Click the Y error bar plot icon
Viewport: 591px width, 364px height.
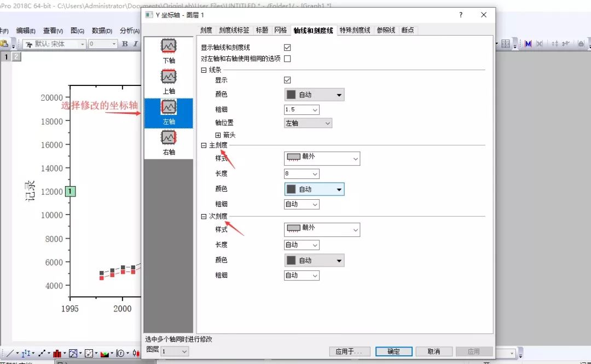pos(26,354)
